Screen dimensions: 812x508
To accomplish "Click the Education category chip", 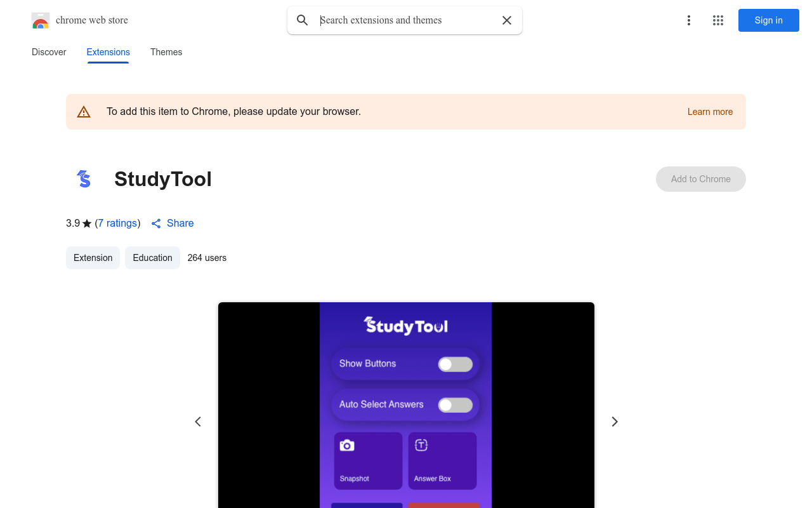I will point(152,258).
